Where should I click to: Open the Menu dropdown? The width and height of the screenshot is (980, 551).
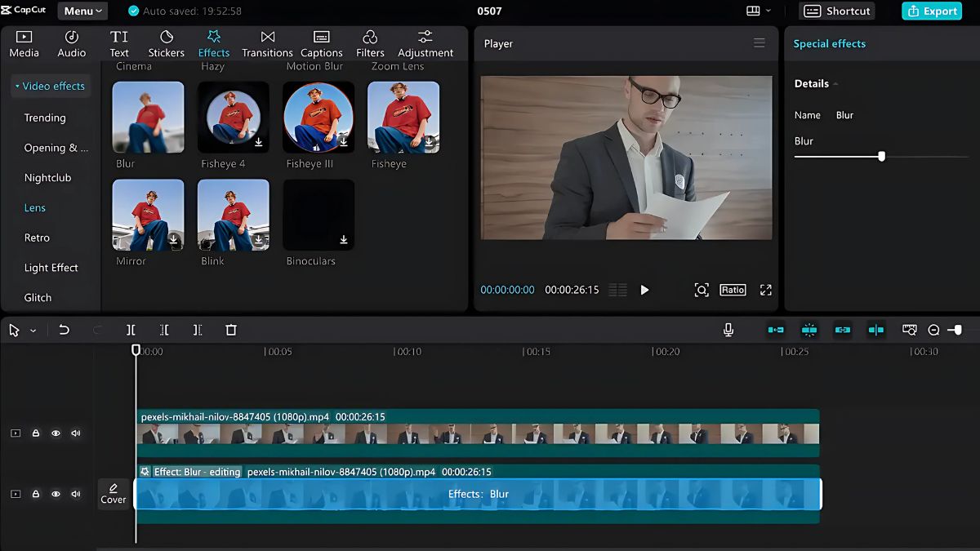click(82, 11)
